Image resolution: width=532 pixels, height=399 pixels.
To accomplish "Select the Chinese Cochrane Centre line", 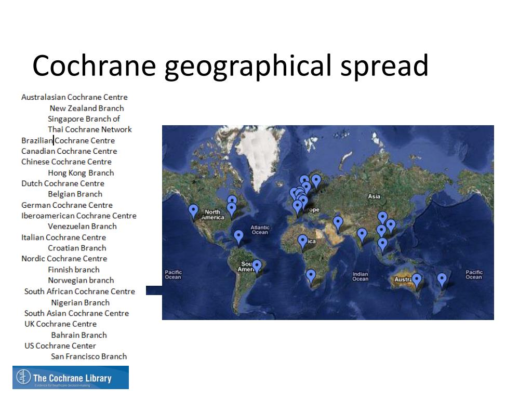I will pos(66,162).
